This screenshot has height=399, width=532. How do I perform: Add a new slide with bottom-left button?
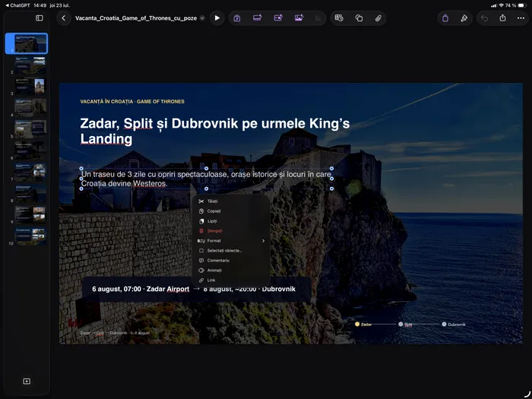point(27,382)
